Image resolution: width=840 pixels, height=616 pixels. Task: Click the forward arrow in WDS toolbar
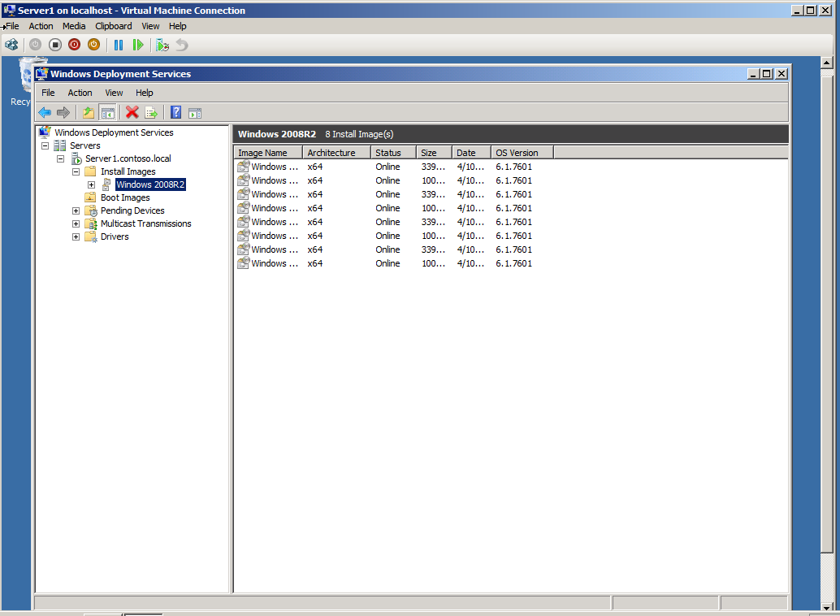pyautogui.click(x=63, y=113)
